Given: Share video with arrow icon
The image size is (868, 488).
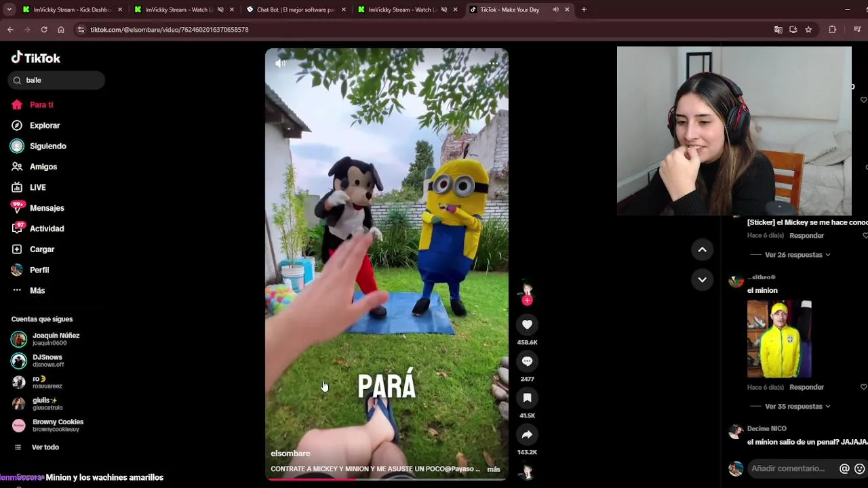Looking at the screenshot, I should click(x=527, y=434).
